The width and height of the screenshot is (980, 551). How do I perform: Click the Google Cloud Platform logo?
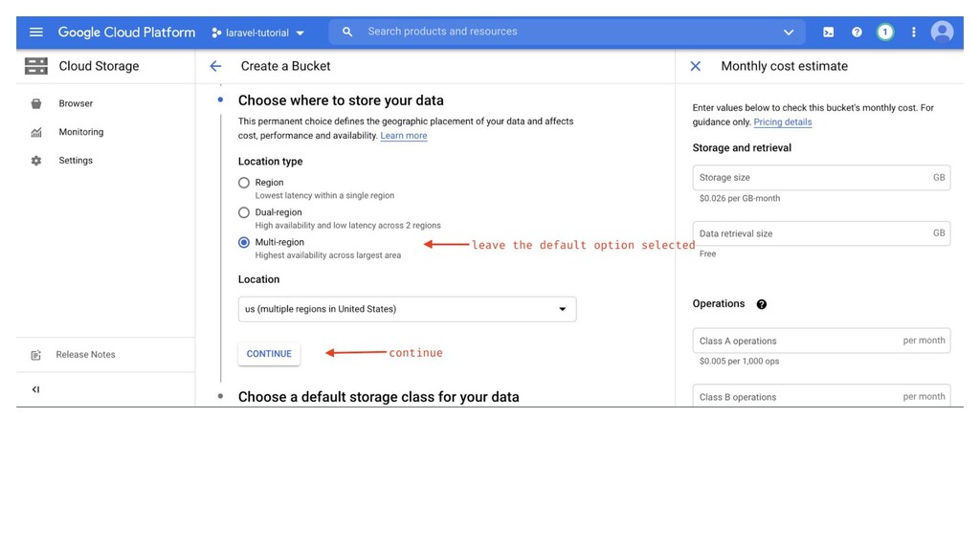(x=126, y=32)
